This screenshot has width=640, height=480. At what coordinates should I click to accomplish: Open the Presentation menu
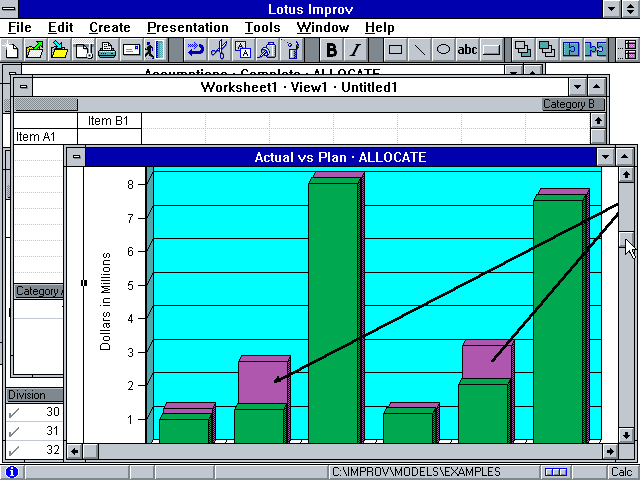[188, 27]
